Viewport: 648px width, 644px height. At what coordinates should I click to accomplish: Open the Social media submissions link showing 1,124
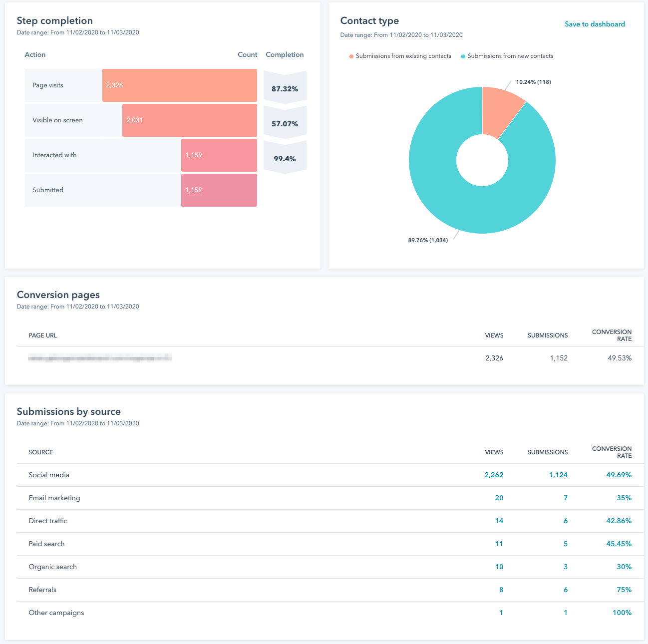[558, 475]
